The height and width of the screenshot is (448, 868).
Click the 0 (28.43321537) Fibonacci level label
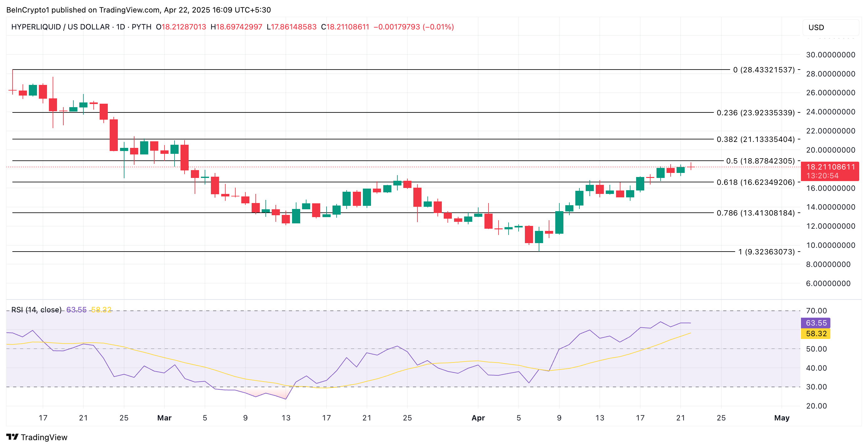(764, 70)
